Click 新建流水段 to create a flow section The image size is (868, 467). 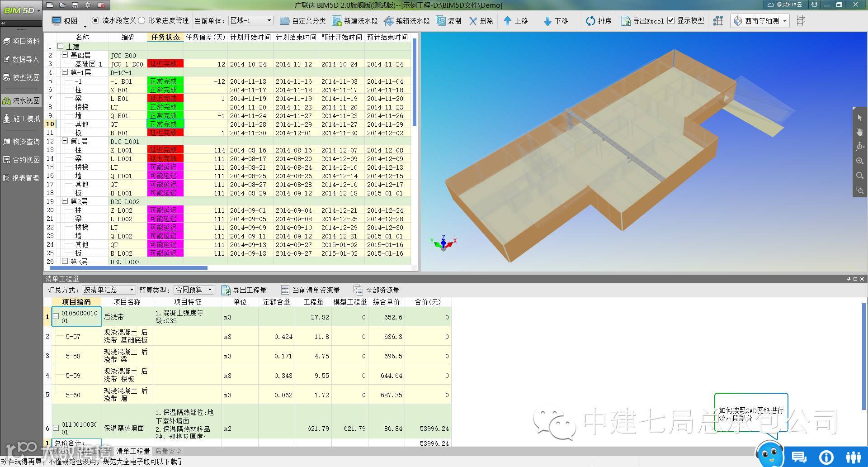(x=355, y=21)
